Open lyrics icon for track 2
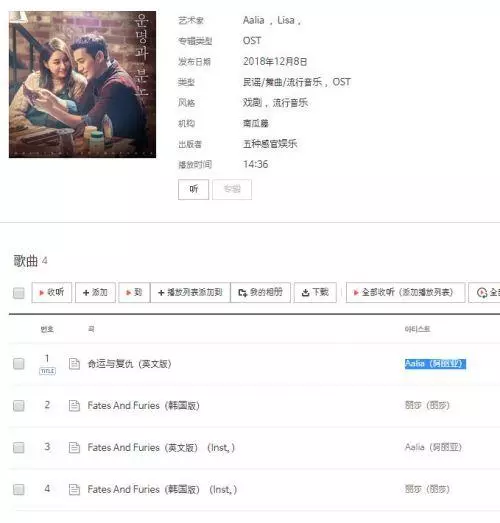Screen dimensions: 500x523 click(x=74, y=406)
